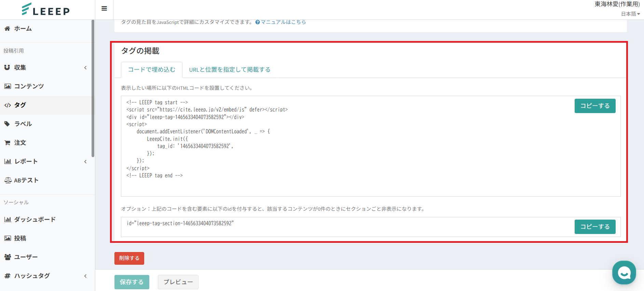This screenshot has height=291, width=644.
Task: Click the sidebar vertical scrollbar
Action: pyautogui.click(x=93, y=89)
